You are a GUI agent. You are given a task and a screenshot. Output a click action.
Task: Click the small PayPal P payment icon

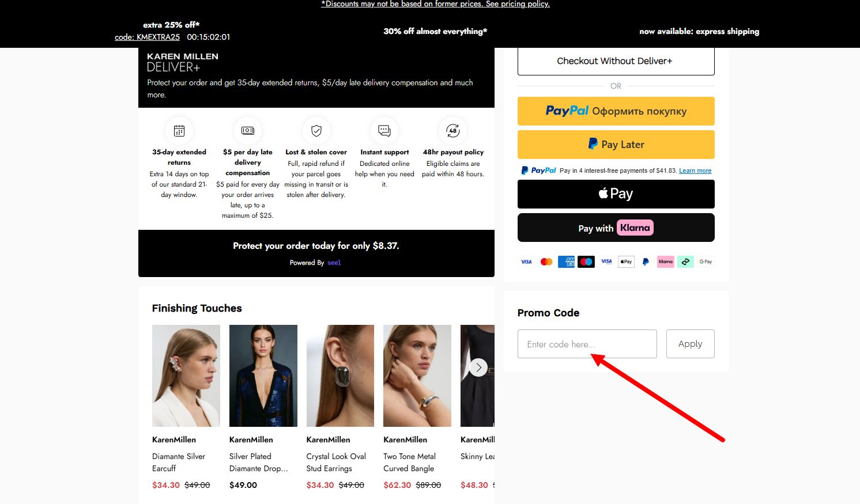tap(646, 262)
